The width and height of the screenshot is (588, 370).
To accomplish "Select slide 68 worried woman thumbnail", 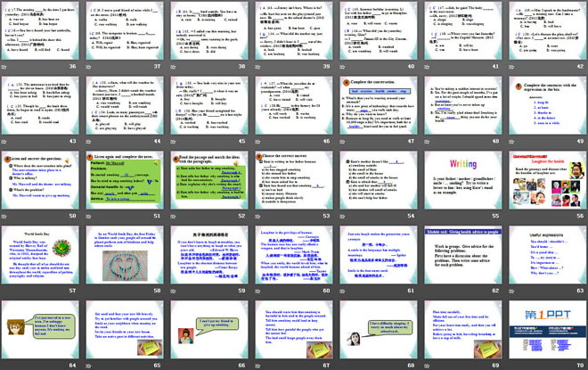I will tap(379, 329).
